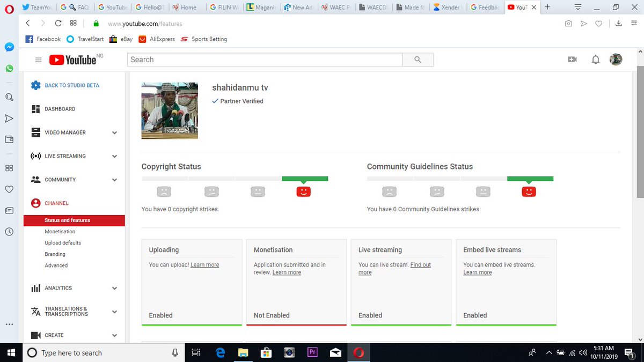Open the AliExpress bookmark
The width and height of the screenshot is (644, 362).
157,39
